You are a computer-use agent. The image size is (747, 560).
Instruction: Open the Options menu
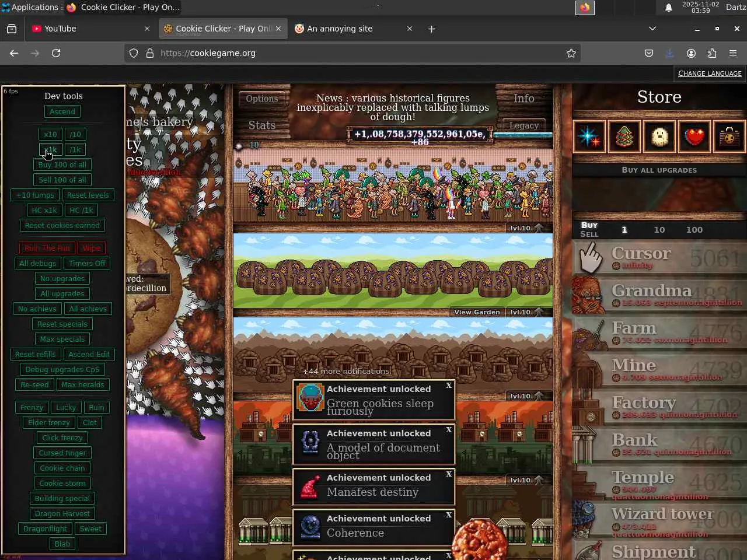(262, 99)
